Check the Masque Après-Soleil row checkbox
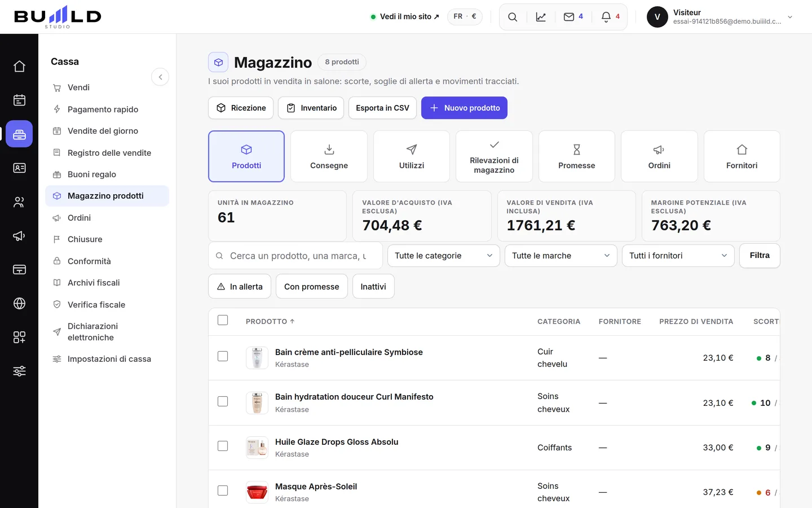The image size is (812, 508). click(223, 491)
